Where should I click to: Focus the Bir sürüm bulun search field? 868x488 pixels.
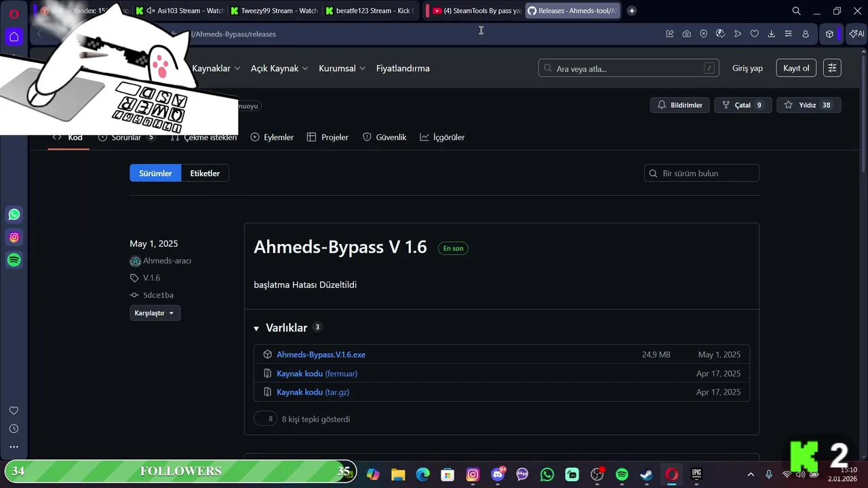coord(701,174)
